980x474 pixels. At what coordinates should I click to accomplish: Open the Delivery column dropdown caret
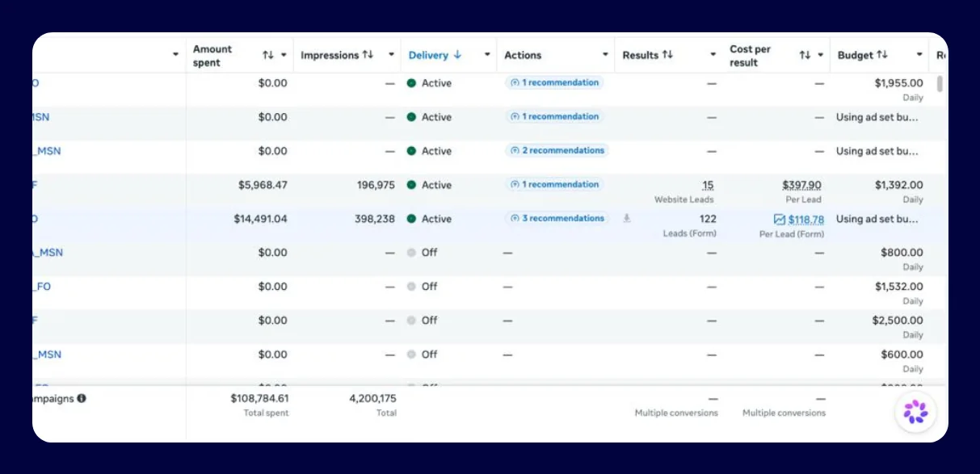(487, 55)
